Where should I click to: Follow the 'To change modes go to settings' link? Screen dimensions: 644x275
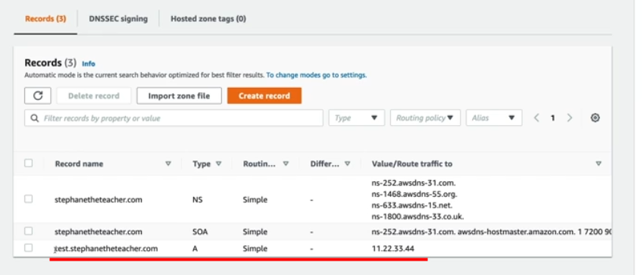coord(316,75)
